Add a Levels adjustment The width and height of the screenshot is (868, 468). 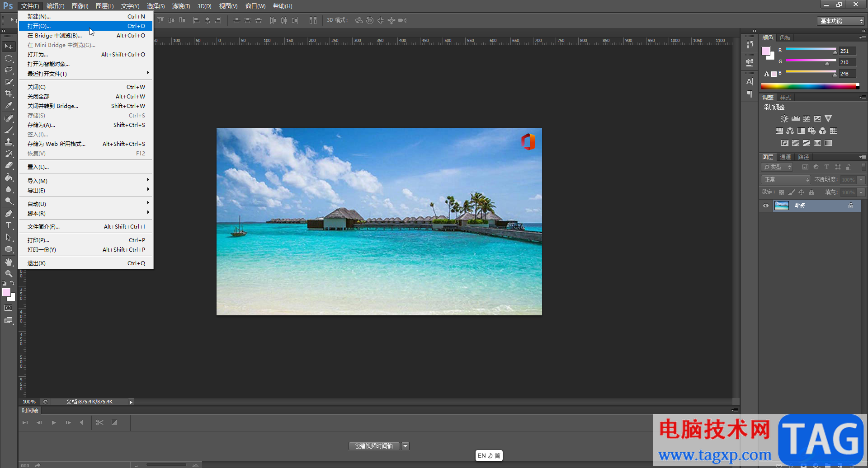click(795, 119)
